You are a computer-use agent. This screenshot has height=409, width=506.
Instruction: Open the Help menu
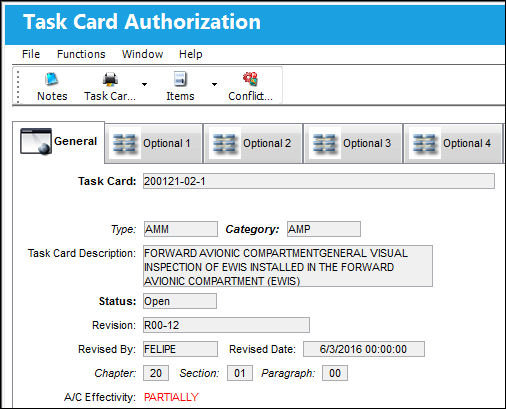(x=191, y=54)
